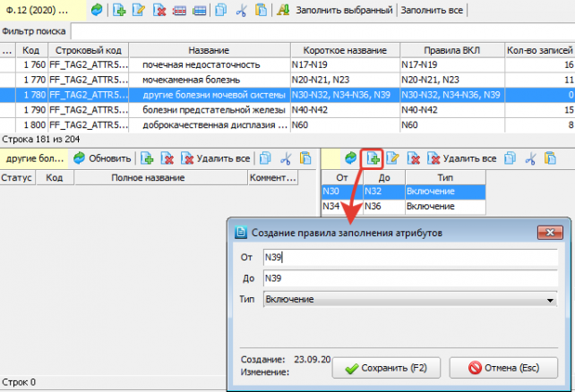
Task: Sort by the Короткое название column header
Action: point(345,50)
